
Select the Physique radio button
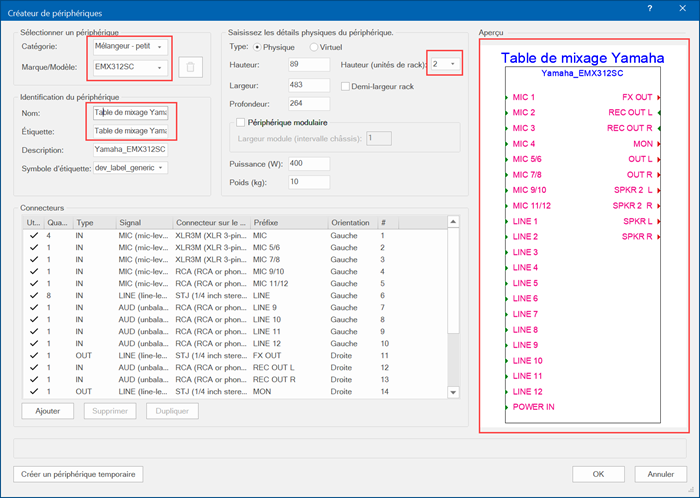pyautogui.click(x=258, y=47)
